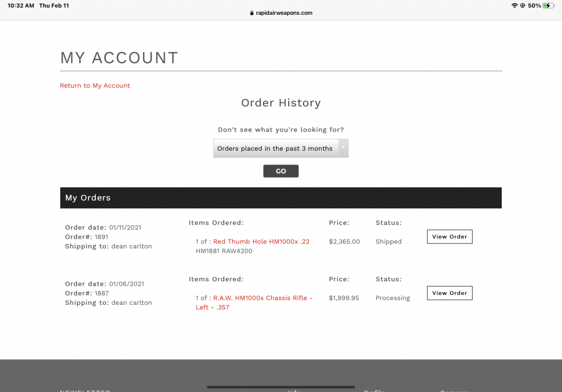
Task: Click the 10:32 AM clock
Action: click(21, 5)
